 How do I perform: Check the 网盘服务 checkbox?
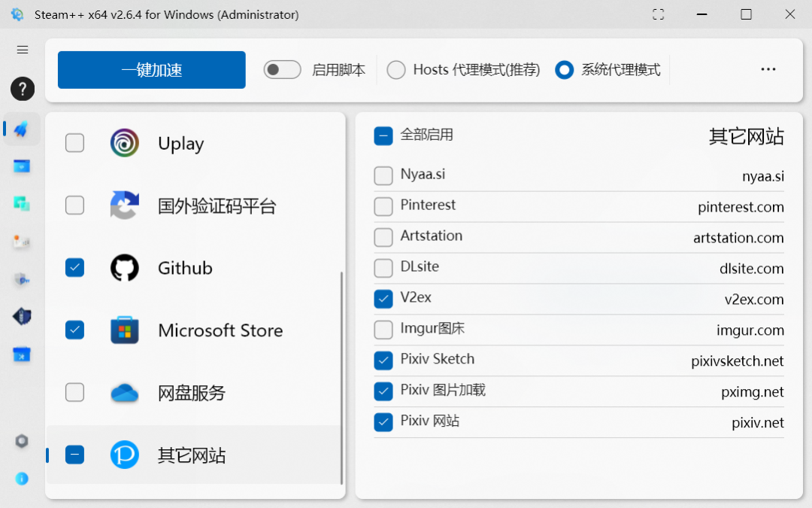74,392
